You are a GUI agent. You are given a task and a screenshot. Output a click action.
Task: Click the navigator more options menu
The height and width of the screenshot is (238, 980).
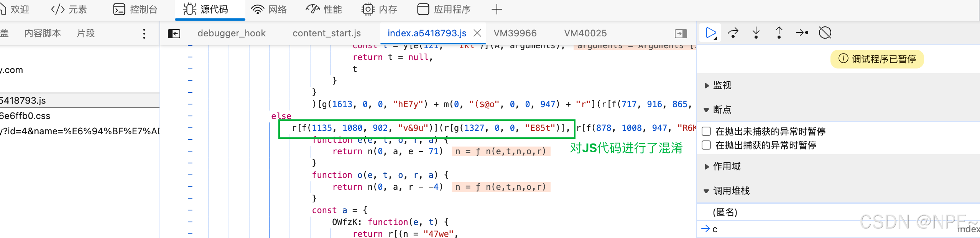pyautogui.click(x=144, y=34)
